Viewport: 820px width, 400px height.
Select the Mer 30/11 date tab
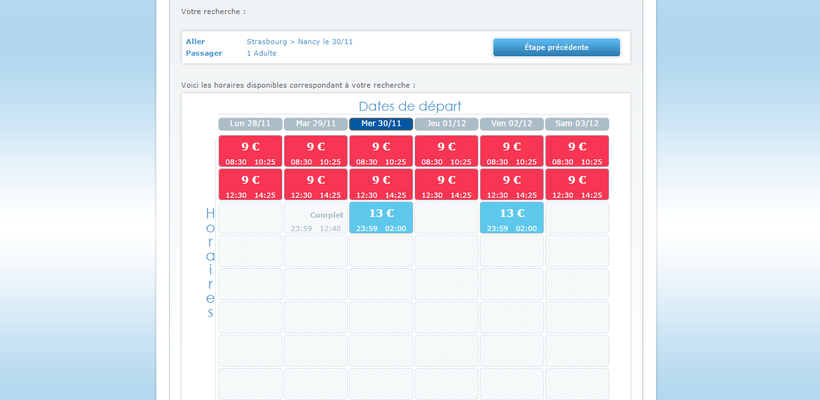(381, 124)
